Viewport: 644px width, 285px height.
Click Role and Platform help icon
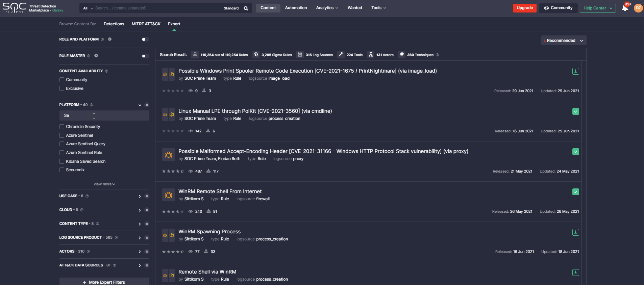(x=102, y=40)
